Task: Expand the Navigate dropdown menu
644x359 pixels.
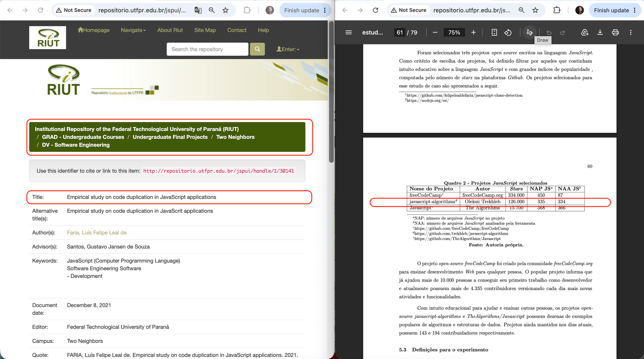Action: [133, 30]
